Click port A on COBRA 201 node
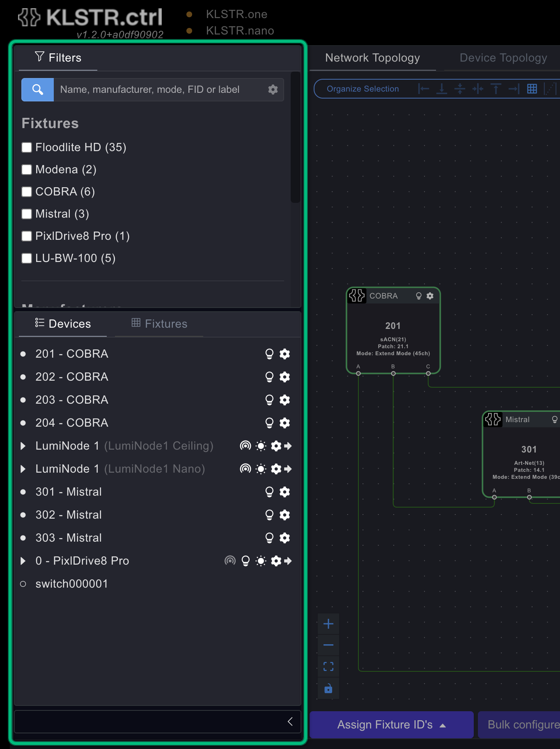Viewport: 560px width, 749px height. tap(358, 373)
